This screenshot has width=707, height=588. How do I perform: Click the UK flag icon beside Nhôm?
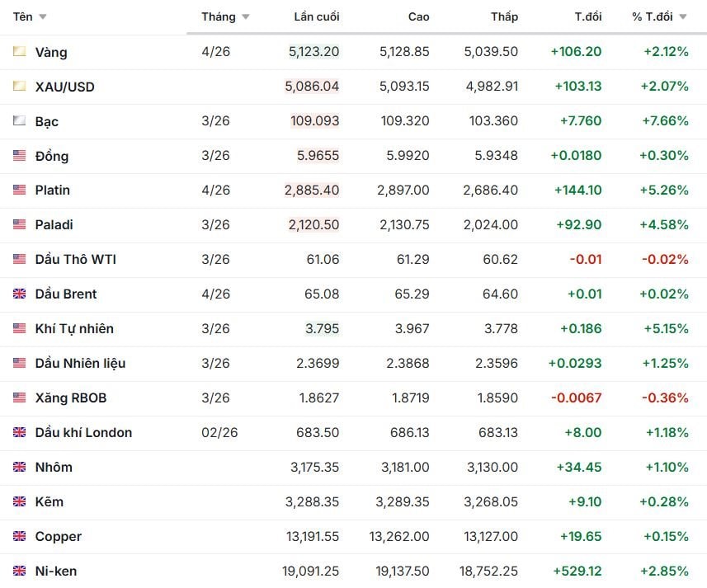20,467
